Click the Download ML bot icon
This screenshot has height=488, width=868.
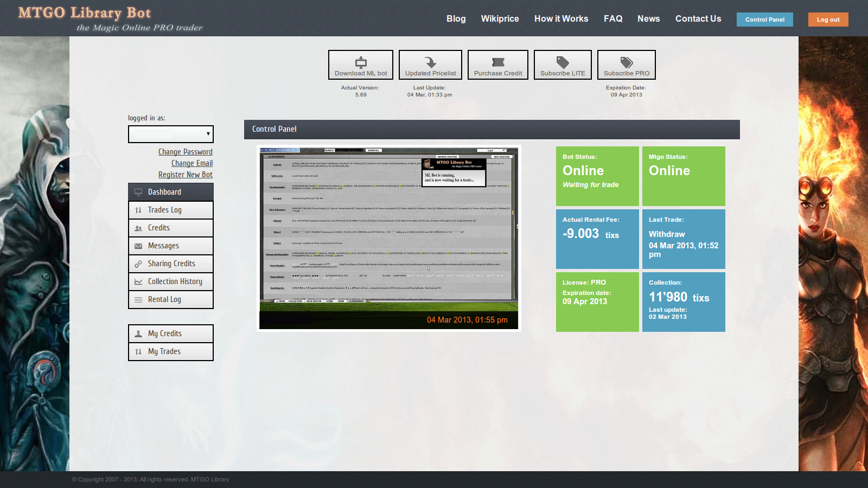coord(361,62)
